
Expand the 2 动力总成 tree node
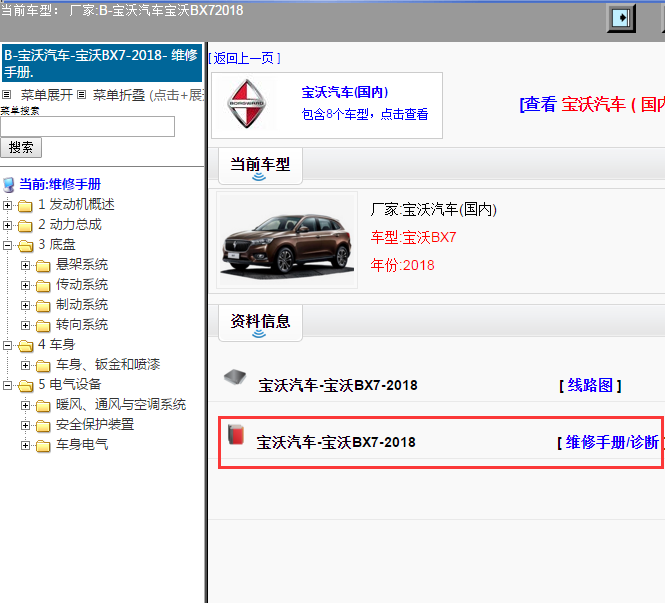click(x=7, y=225)
